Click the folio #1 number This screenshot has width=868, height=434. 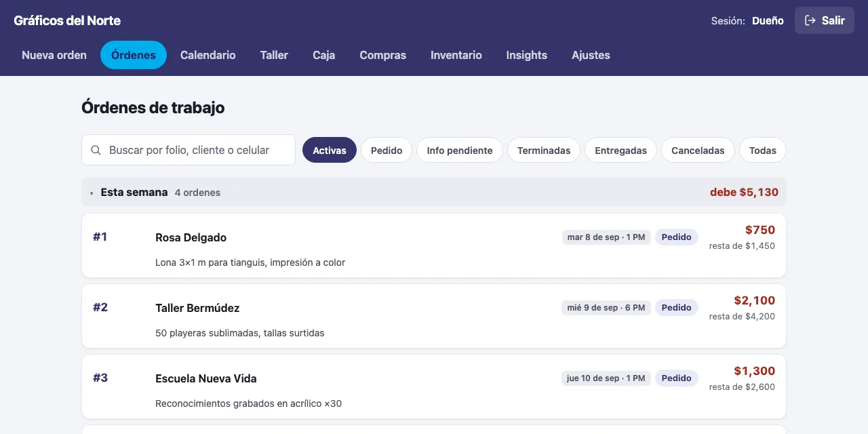coord(100,237)
